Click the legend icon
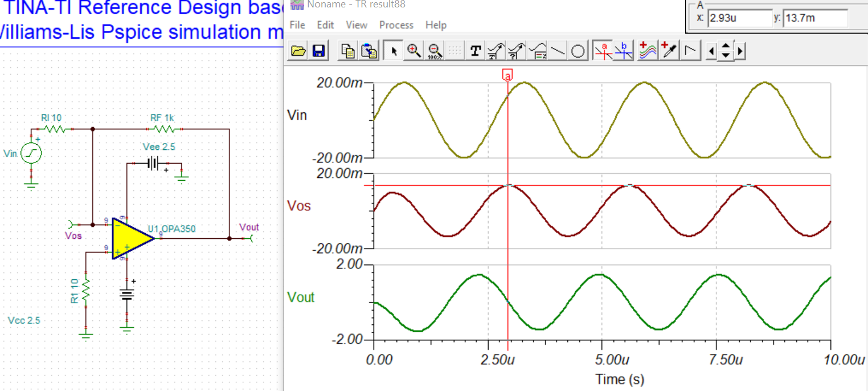Image resolution: width=868 pixels, height=391 pixels. coord(537,51)
